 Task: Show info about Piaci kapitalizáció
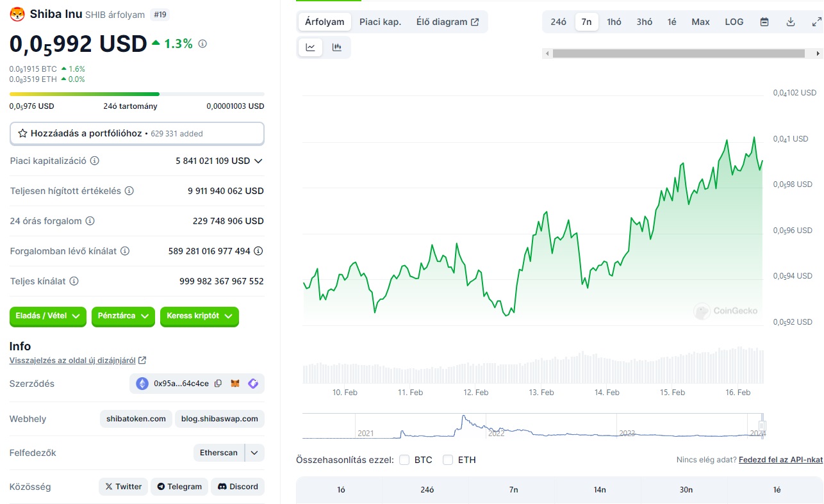point(95,161)
